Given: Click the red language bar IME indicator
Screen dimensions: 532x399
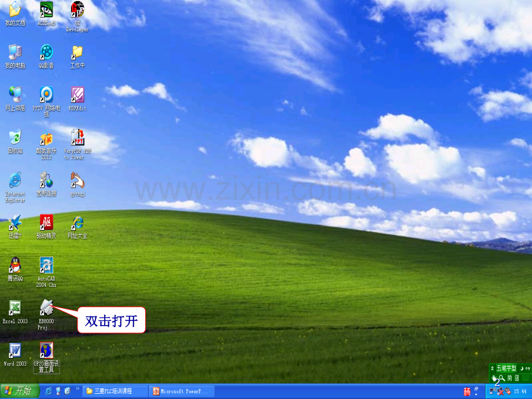Looking at the screenshot, I should [x=467, y=391].
